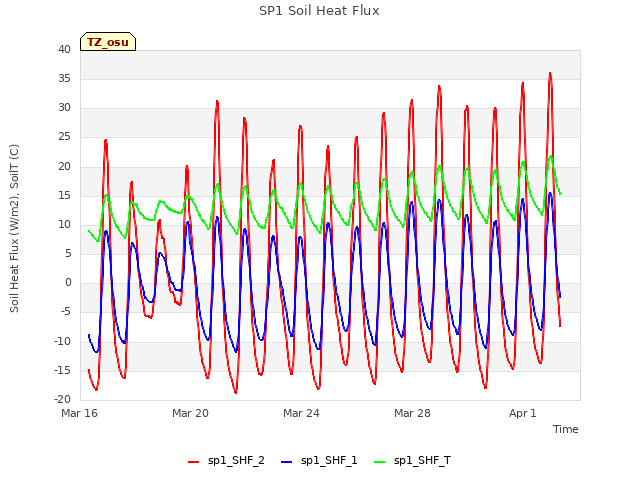Click the 35 y-axis tick label
Screen dimensions: 640x480
point(64,78)
